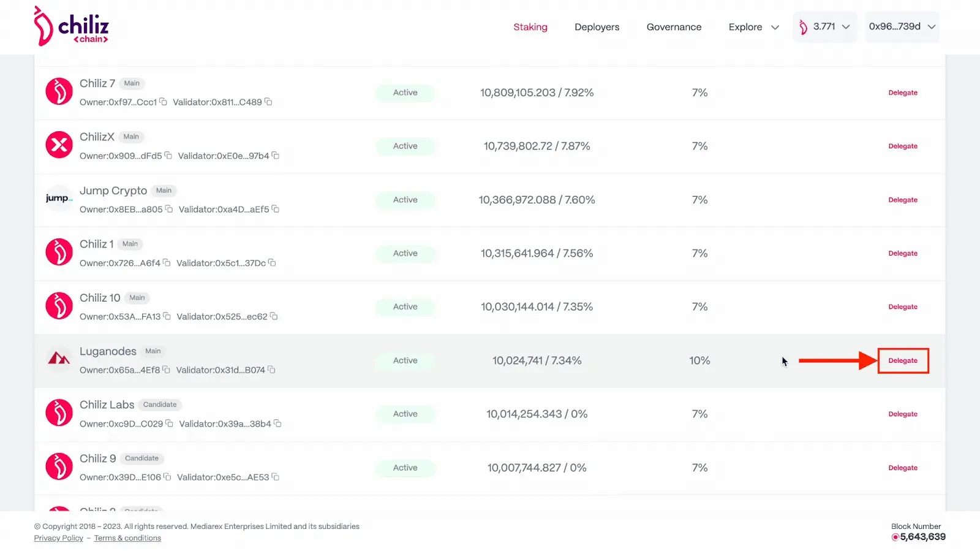
Task: Delegate to the Chiliz 9 validator
Action: pos(903,468)
